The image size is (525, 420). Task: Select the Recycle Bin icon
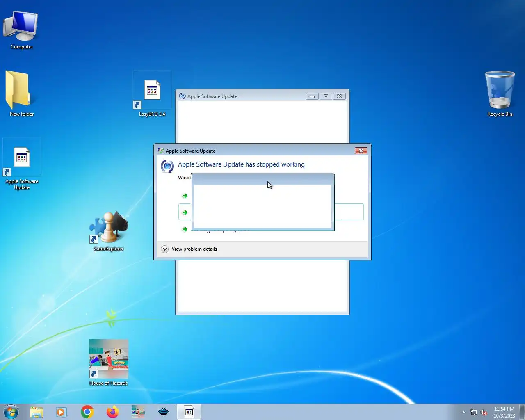pyautogui.click(x=500, y=94)
